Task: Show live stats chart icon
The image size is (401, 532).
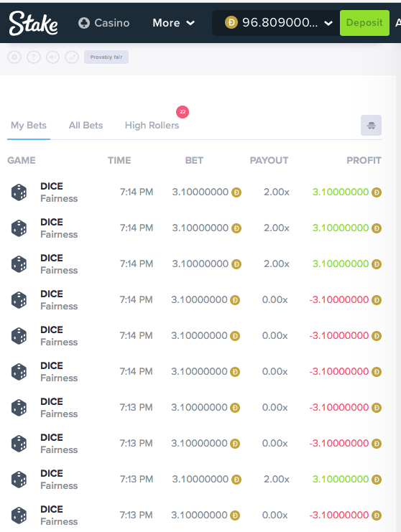Action: pos(72,57)
